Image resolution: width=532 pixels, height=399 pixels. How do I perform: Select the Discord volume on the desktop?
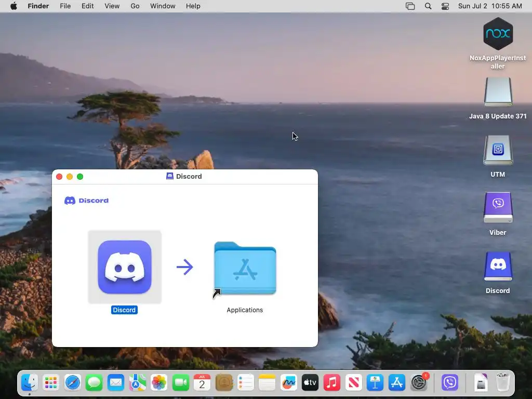(x=498, y=266)
